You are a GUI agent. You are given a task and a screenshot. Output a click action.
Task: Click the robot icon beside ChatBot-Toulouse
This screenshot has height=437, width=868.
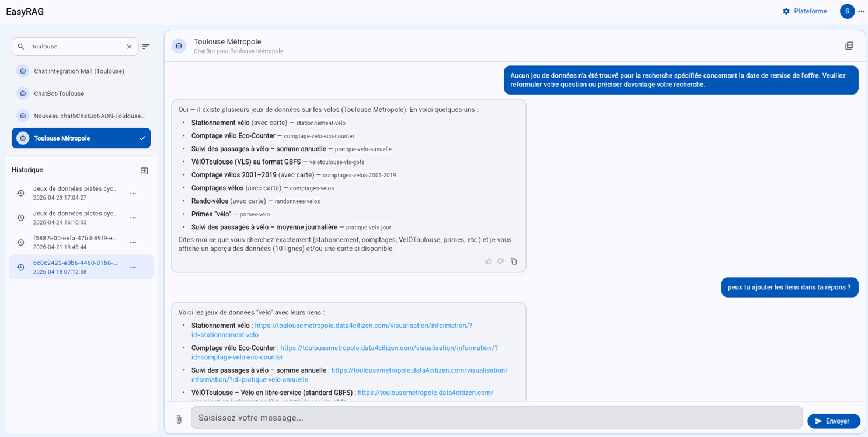(x=23, y=93)
